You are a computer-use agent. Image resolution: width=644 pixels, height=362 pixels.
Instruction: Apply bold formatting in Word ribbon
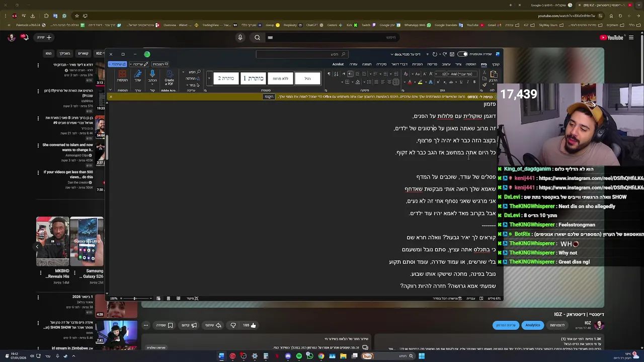tap(474, 82)
